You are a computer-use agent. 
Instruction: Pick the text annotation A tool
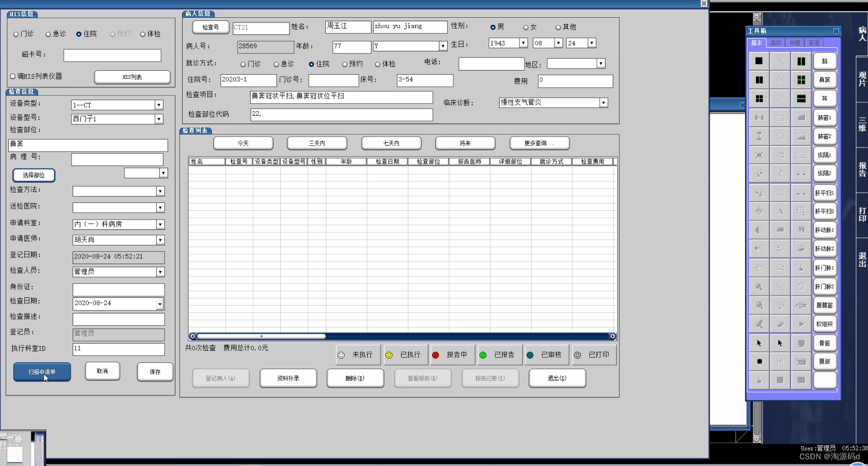pos(780,211)
